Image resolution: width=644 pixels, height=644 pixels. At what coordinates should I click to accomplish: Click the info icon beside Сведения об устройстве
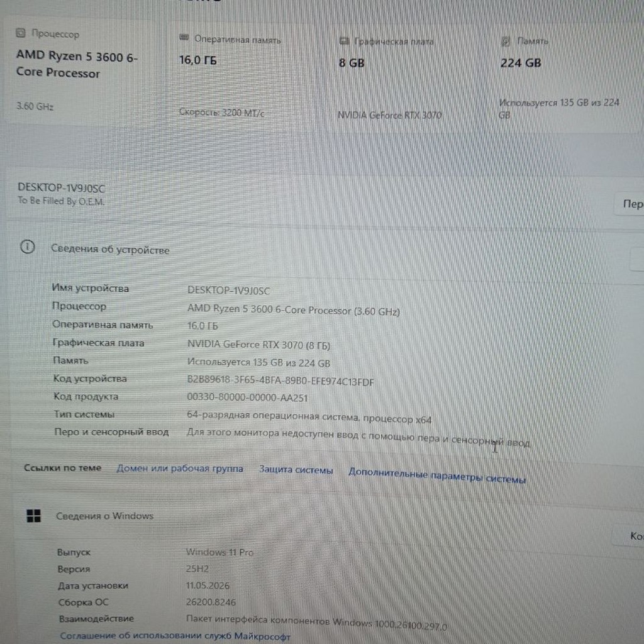coord(28,247)
